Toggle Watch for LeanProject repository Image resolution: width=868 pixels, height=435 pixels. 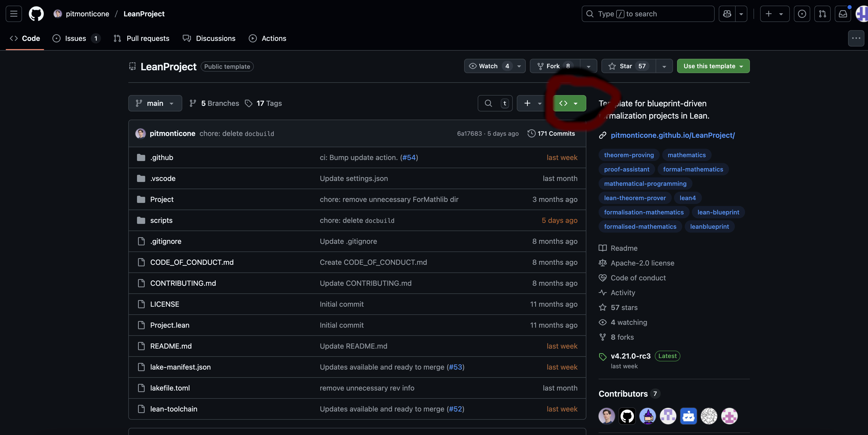489,66
